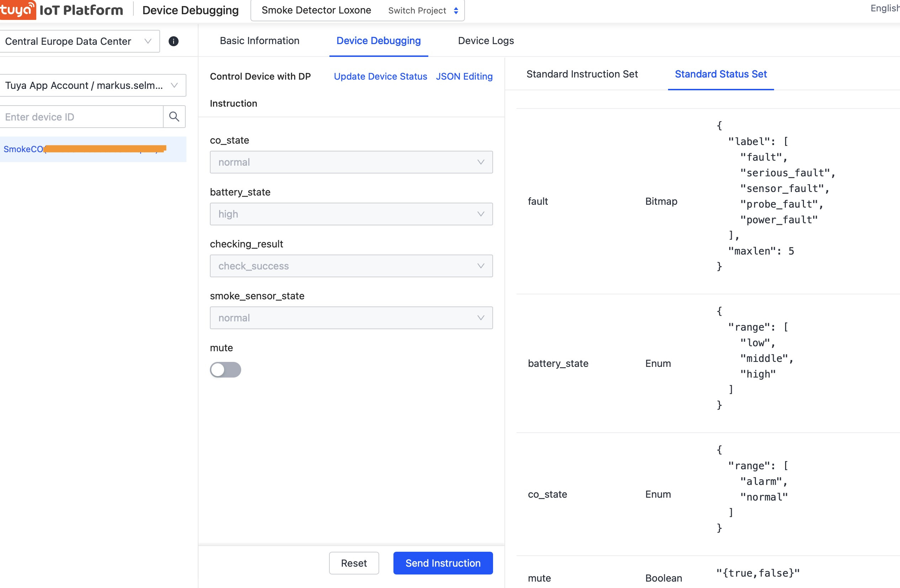Open the co_state dropdown
The image size is (900, 588).
pos(351,162)
